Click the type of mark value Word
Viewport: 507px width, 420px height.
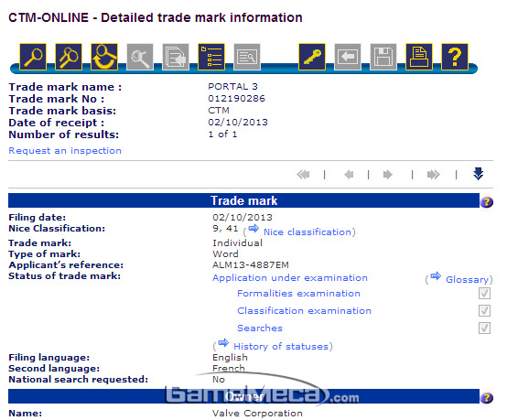tap(225, 254)
